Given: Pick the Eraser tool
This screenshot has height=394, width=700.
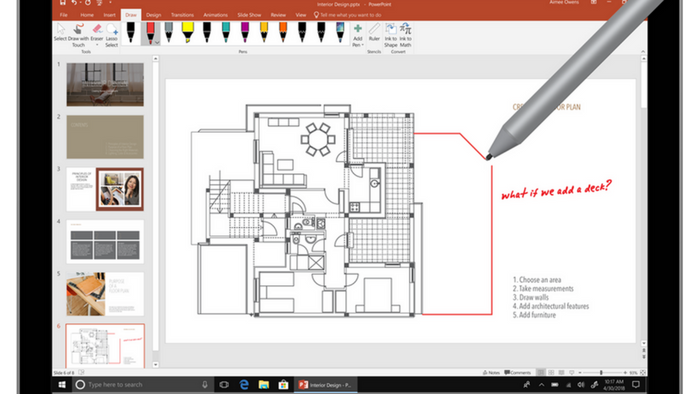Looking at the screenshot, I should (97, 34).
